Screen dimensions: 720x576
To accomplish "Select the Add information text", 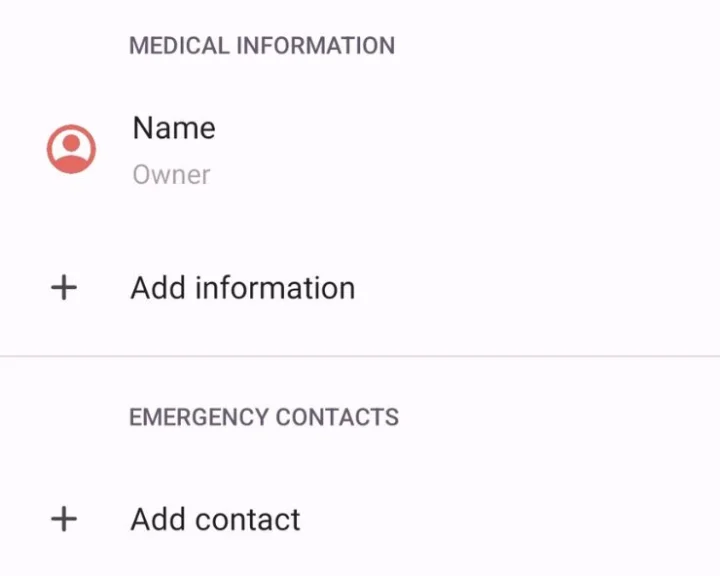I will coord(243,288).
